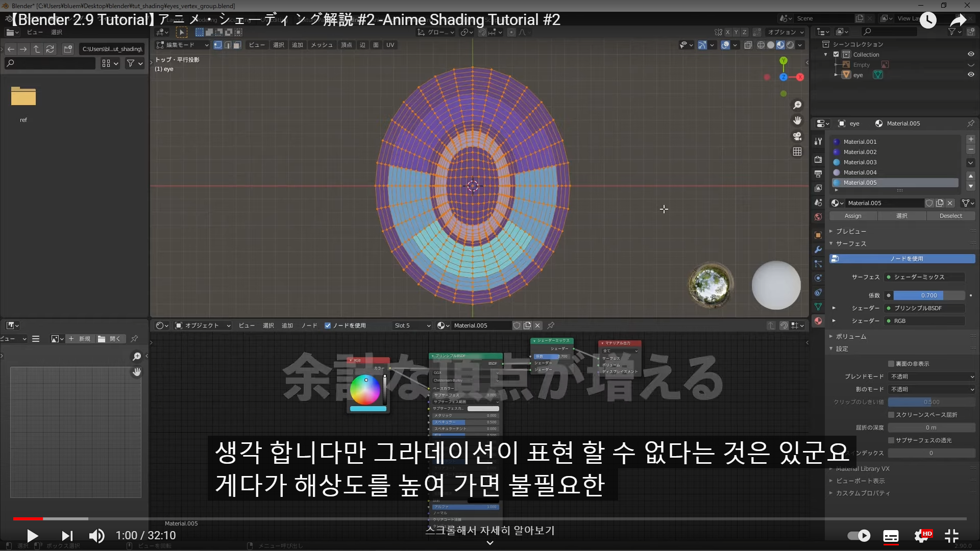Screen dimensions: 980x551
Task: Click the Deselect button
Action: click(x=950, y=216)
